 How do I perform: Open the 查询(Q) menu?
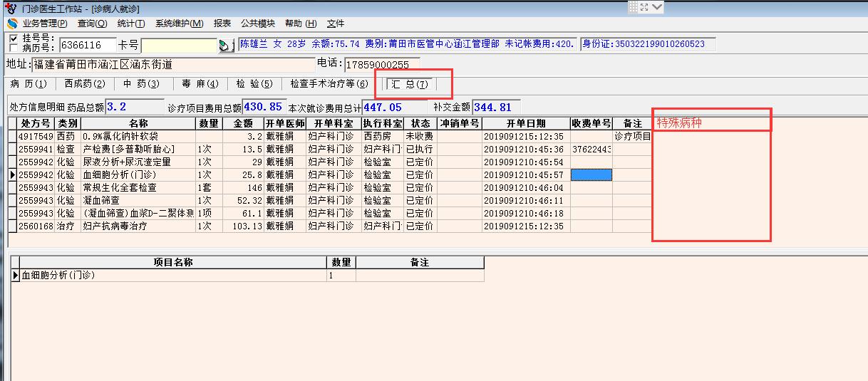tap(92, 24)
